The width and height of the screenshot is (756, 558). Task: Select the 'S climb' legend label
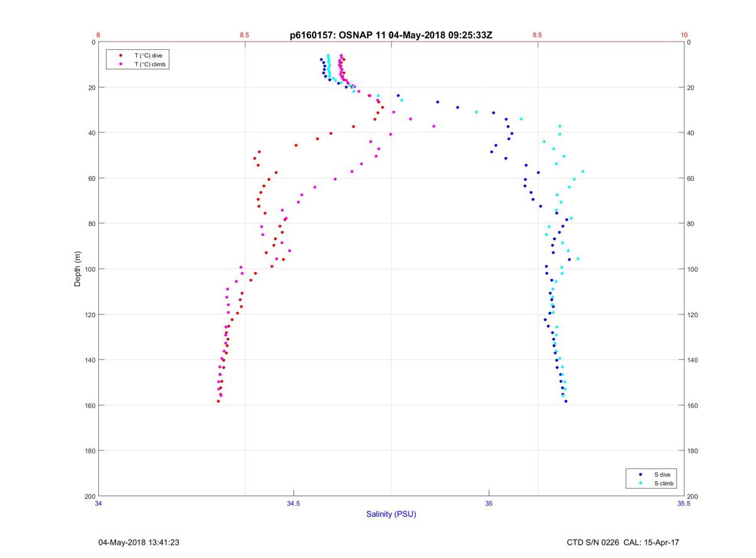[664, 484]
